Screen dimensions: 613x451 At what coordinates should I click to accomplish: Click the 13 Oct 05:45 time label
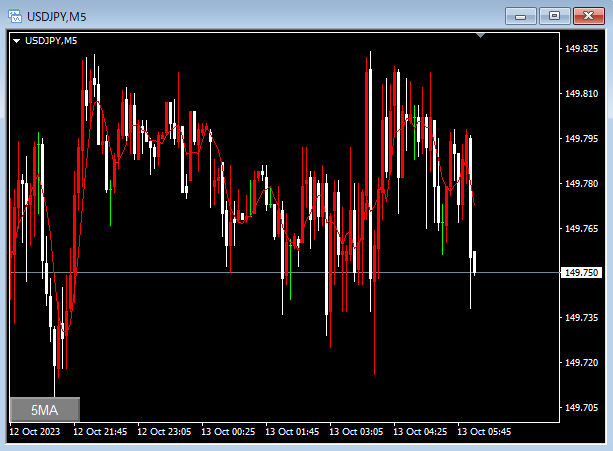click(x=484, y=431)
